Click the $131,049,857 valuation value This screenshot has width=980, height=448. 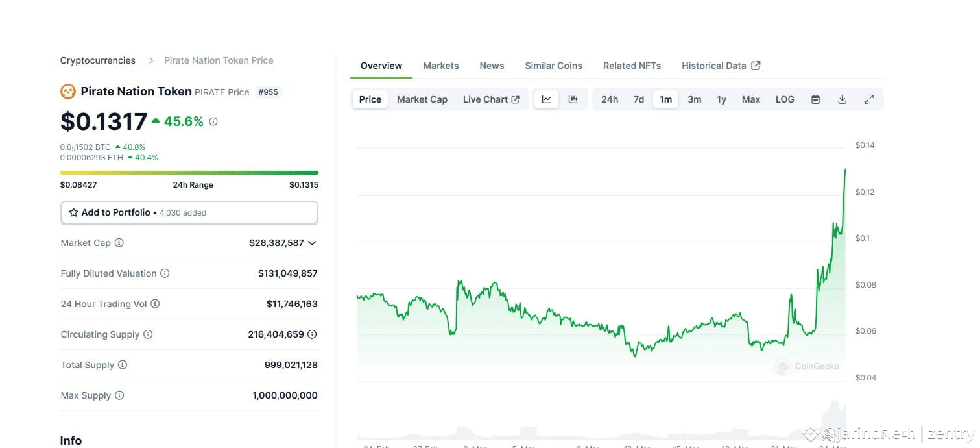click(288, 273)
